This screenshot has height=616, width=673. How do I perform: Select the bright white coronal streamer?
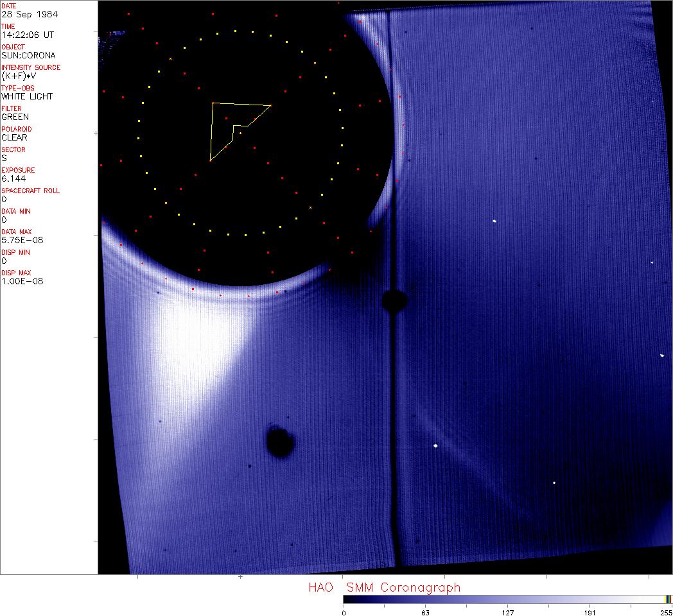pyautogui.click(x=199, y=346)
